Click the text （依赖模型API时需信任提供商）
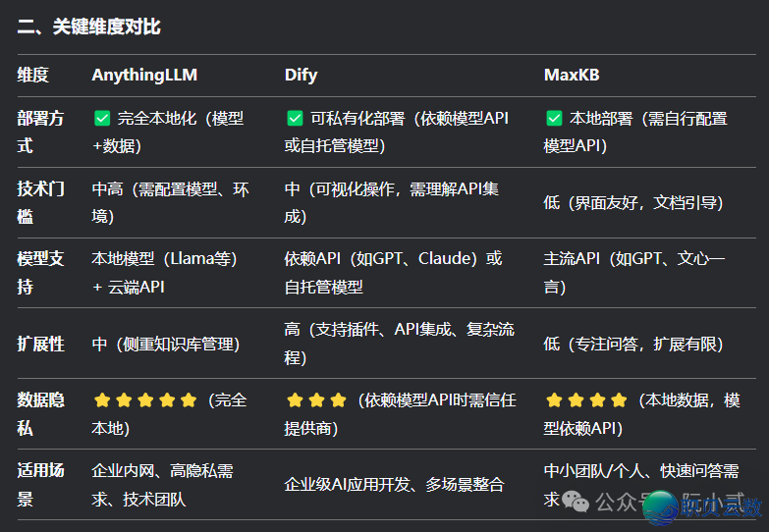769x532 pixels. click(400, 414)
